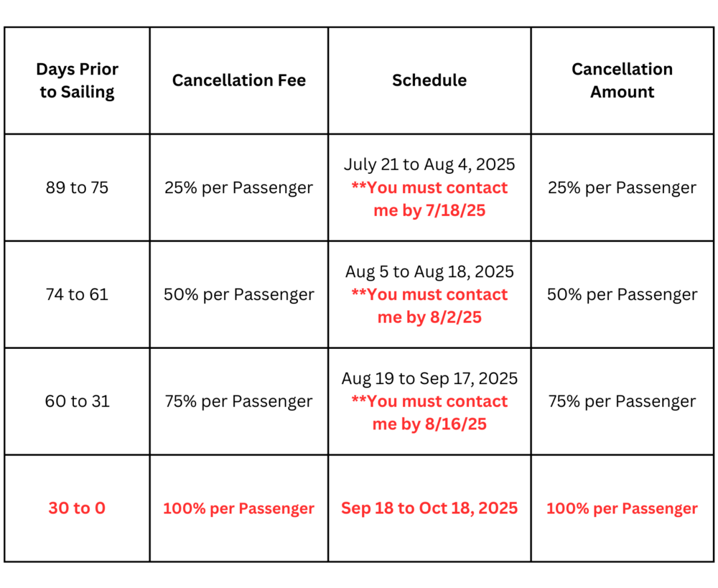
Task: Click the "contact me by 8/16/25" red notice
Action: point(429,413)
